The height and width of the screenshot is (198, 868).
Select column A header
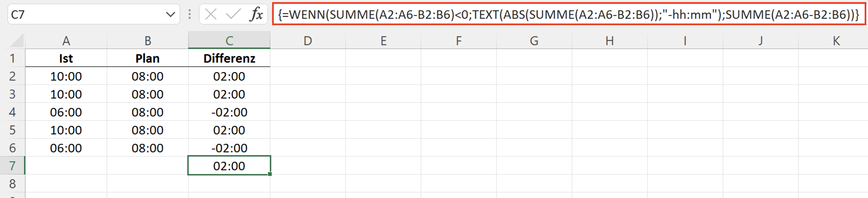66,41
